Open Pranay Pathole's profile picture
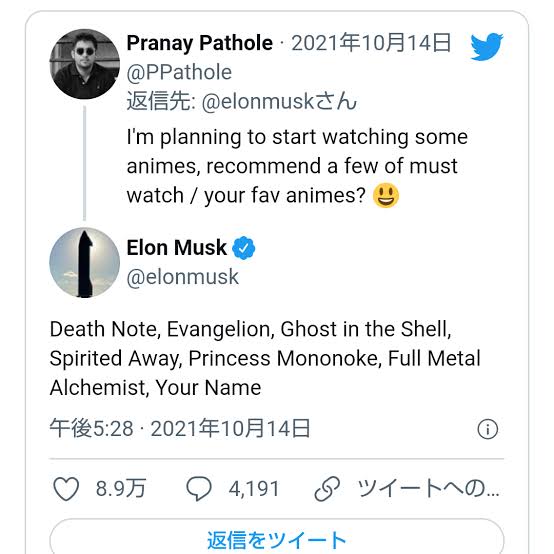The height and width of the screenshot is (554, 554). [84, 64]
